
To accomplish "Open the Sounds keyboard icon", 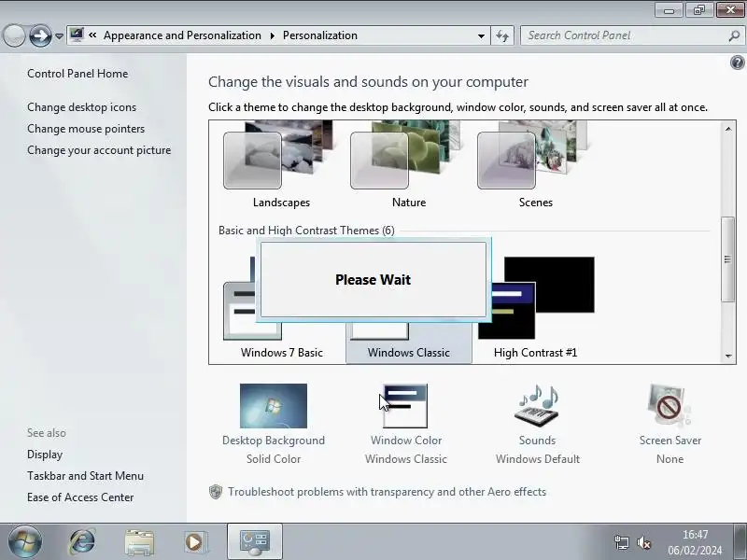I will click(x=537, y=406).
